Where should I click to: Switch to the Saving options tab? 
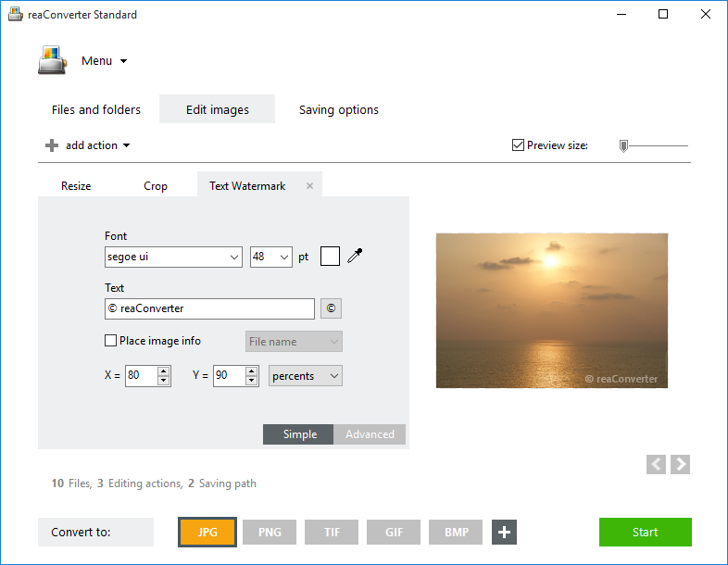pos(338,109)
